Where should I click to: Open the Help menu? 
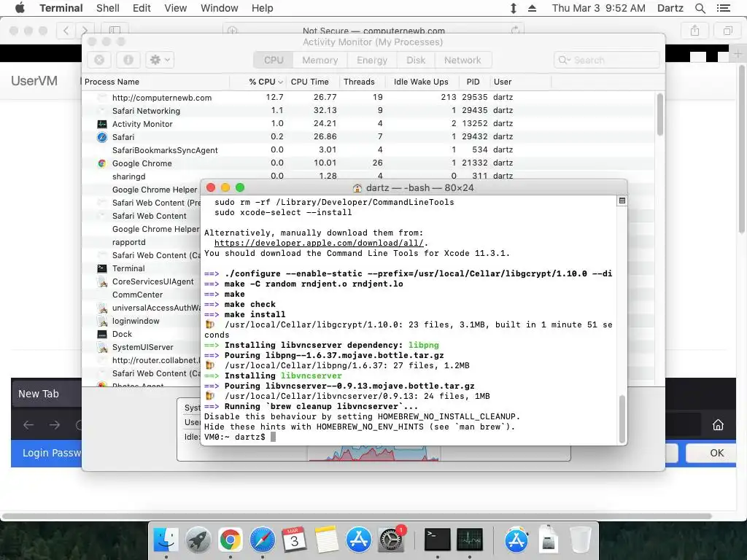263,8
